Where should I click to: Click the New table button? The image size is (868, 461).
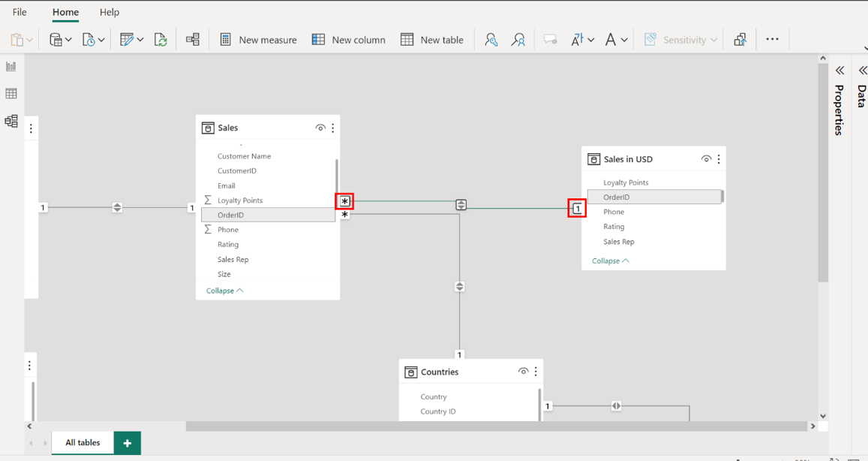(432, 40)
